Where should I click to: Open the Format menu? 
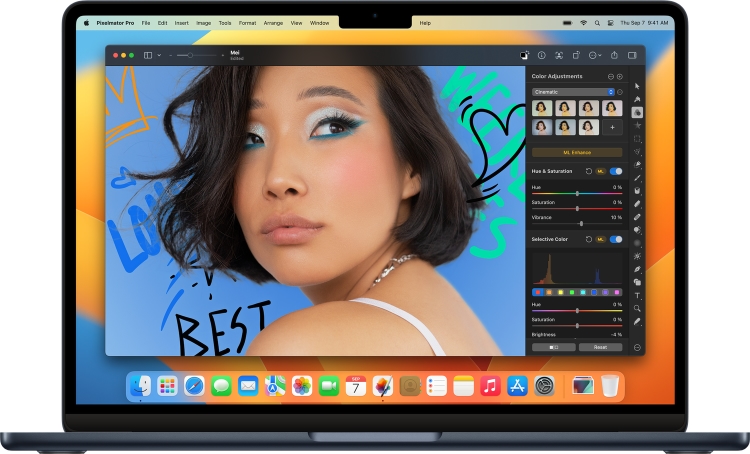coord(247,22)
